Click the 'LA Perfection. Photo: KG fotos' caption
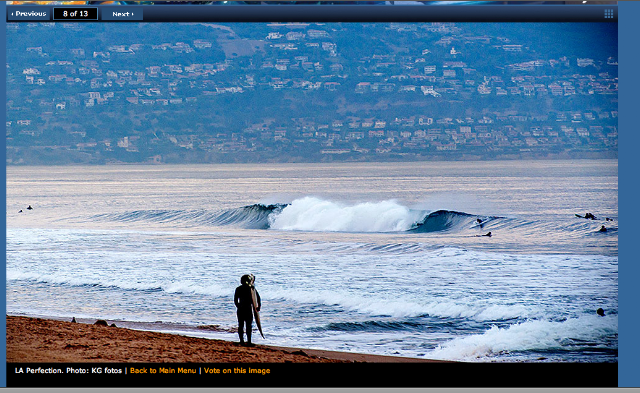This screenshot has width=640, height=393. (69, 371)
